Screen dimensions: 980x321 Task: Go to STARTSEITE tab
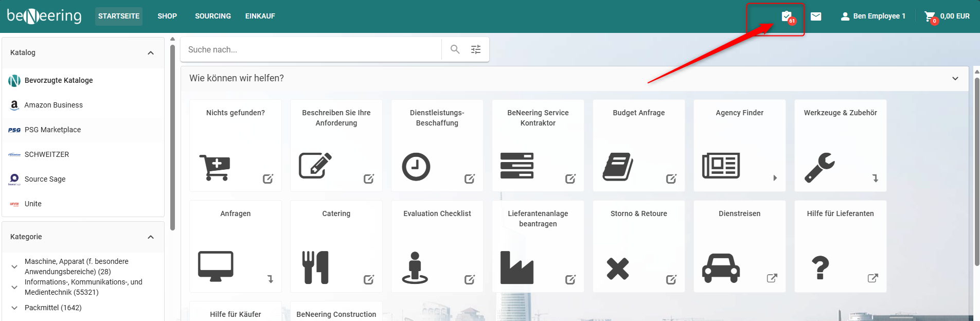[x=119, y=16]
